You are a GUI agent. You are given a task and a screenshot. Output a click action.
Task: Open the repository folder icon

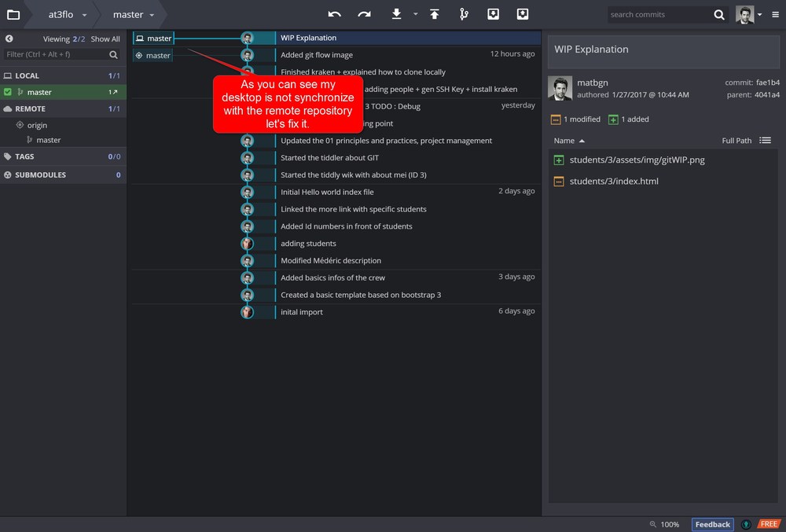13,14
